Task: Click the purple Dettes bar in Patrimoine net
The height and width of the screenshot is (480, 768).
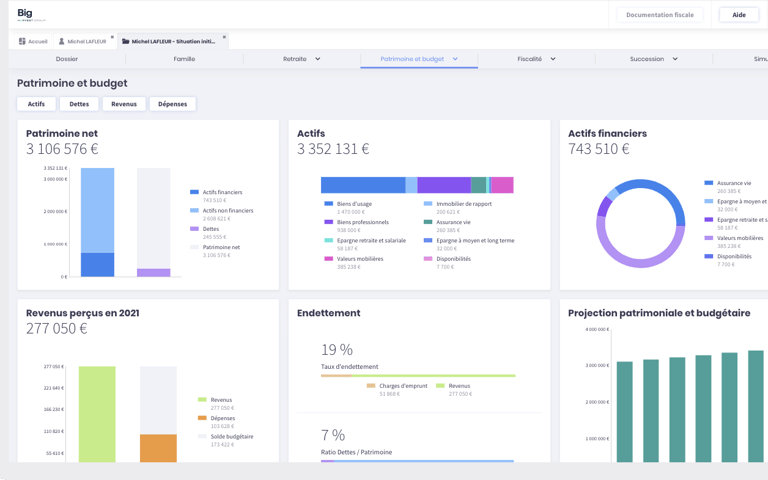Action: tap(153, 273)
